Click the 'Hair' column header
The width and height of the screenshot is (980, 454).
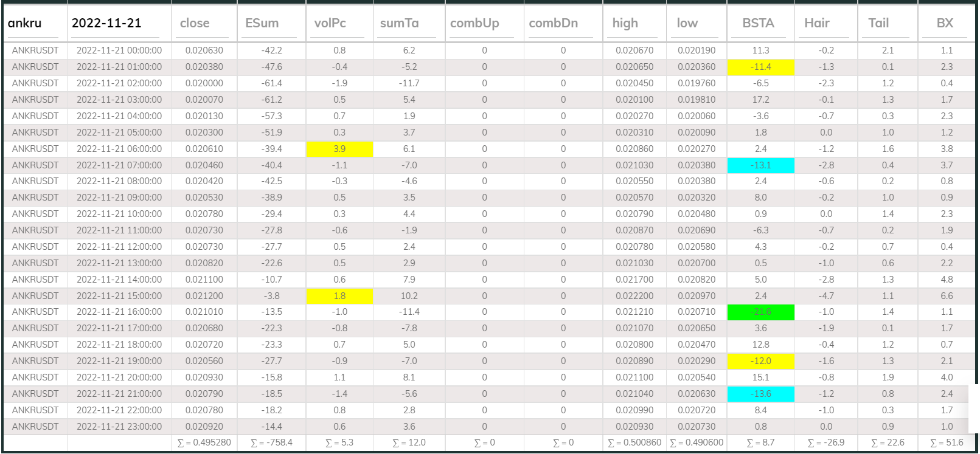817,23
